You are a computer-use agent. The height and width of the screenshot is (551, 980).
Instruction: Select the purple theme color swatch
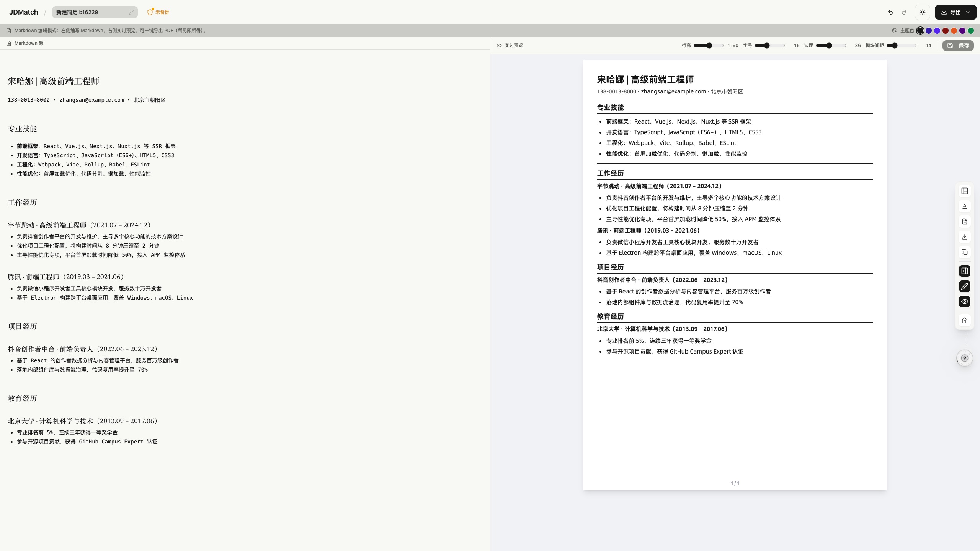962,31
